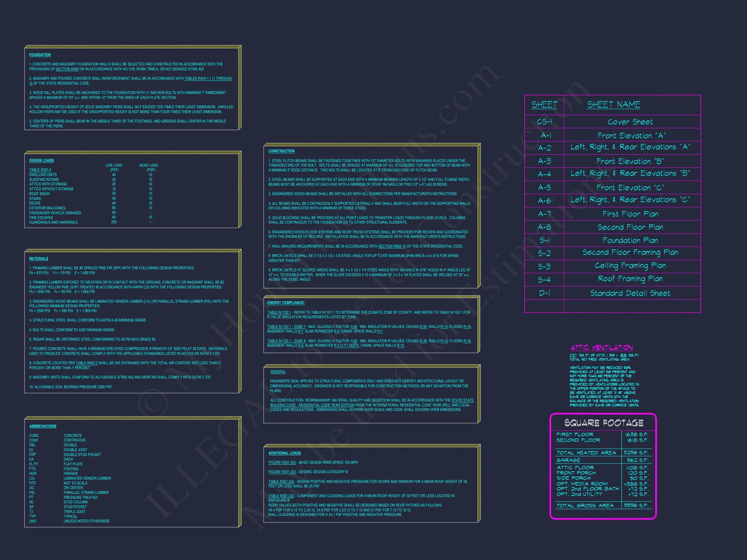Click the CONSTRUCTION notes heading
The height and width of the screenshot is (560, 747).
click(281, 151)
